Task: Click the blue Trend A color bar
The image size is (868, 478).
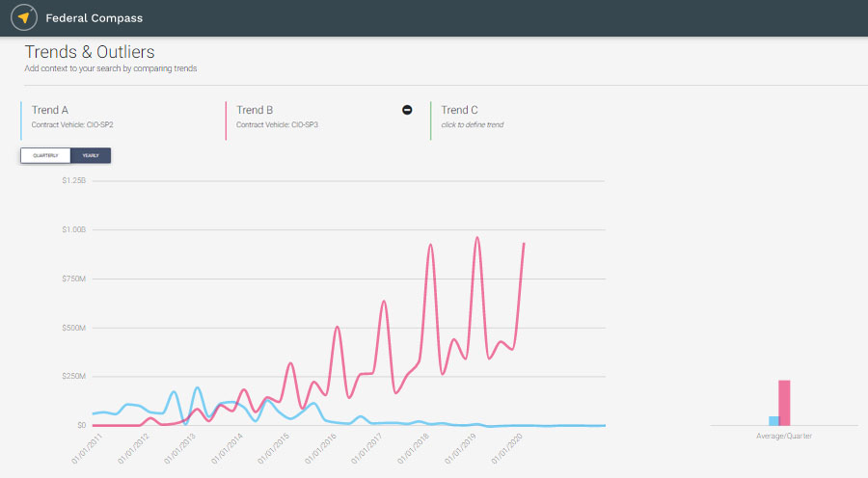Action: pos(21,120)
